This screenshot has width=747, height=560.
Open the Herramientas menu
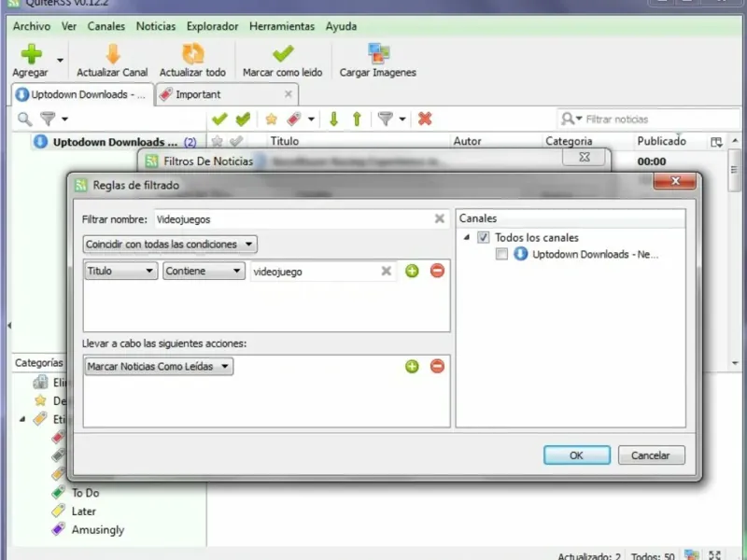282,27
